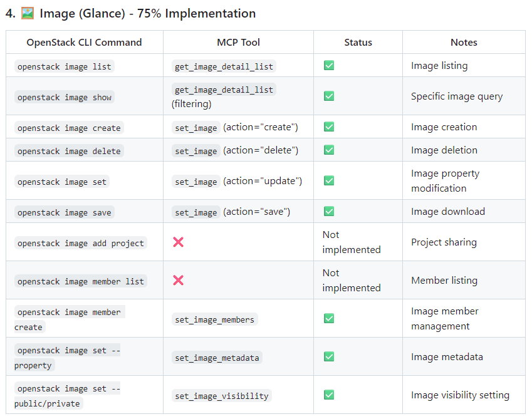
Task: Click green checkmark for Image property modification
Action: (x=329, y=180)
